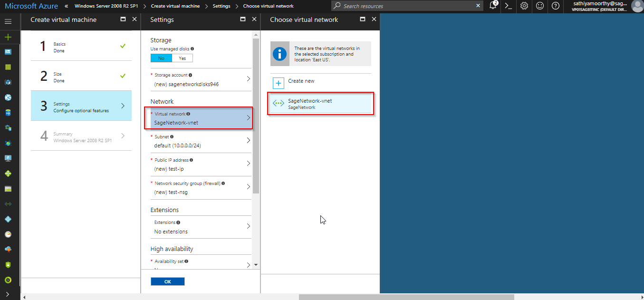Click the info icon beside Storage account
This screenshot has width=644, height=300.
pos(191,75)
